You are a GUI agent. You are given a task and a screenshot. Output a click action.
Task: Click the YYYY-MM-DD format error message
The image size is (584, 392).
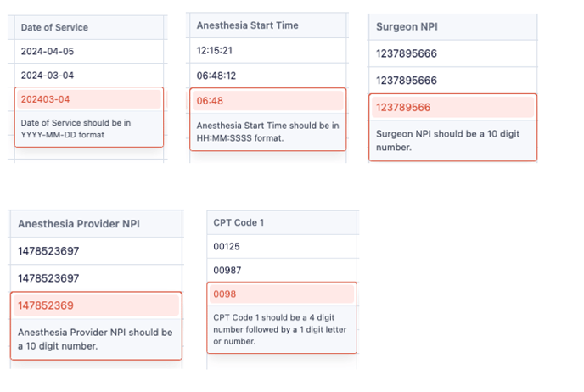click(76, 129)
